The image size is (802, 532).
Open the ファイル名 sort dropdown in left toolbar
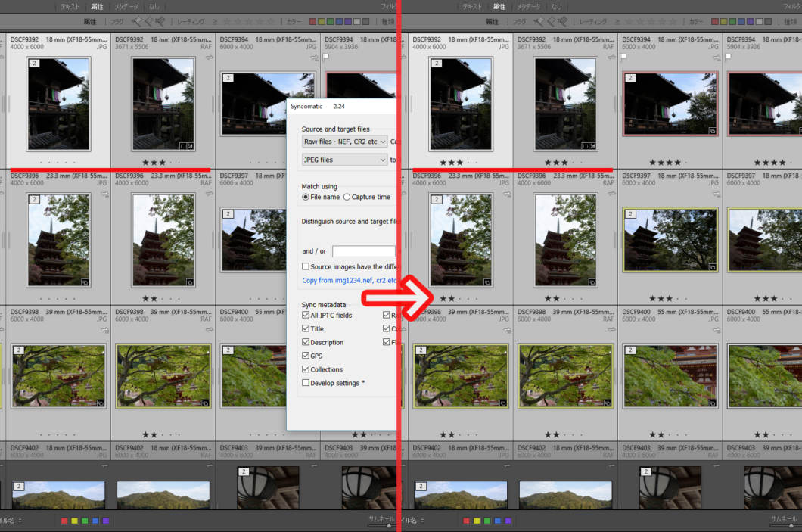pyautogui.click(x=11, y=520)
